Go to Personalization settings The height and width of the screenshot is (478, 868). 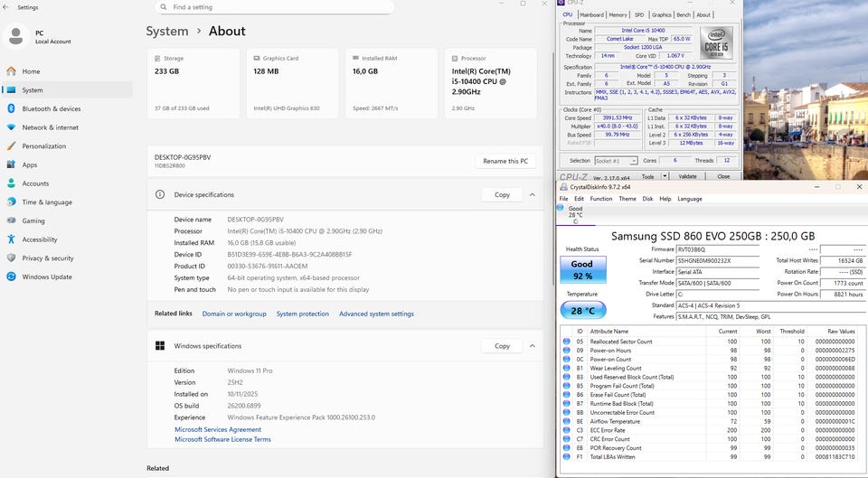[x=43, y=146]
